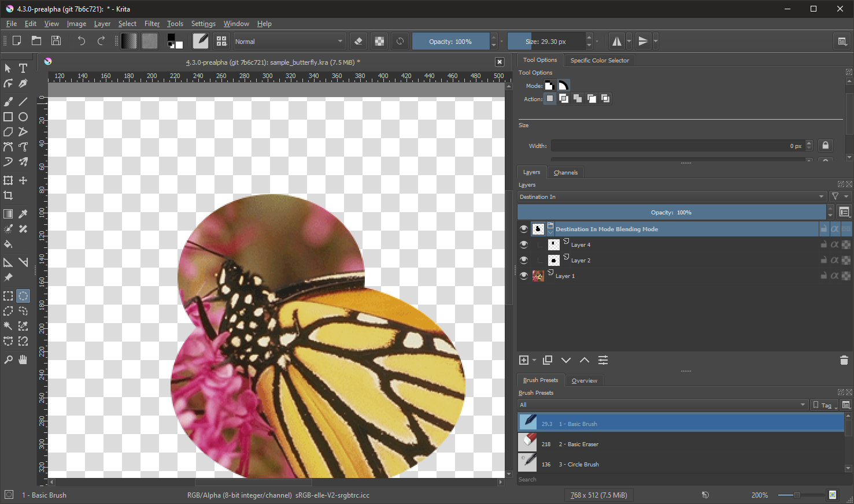
Task: Open the Destination In blending mode dropdown
Action: tap(671, 197)
